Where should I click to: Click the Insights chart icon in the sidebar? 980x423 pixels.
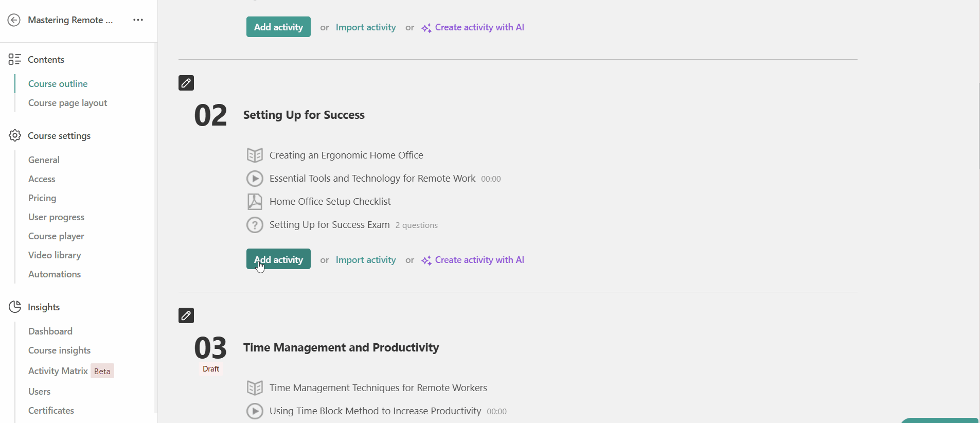coord(15,307)
